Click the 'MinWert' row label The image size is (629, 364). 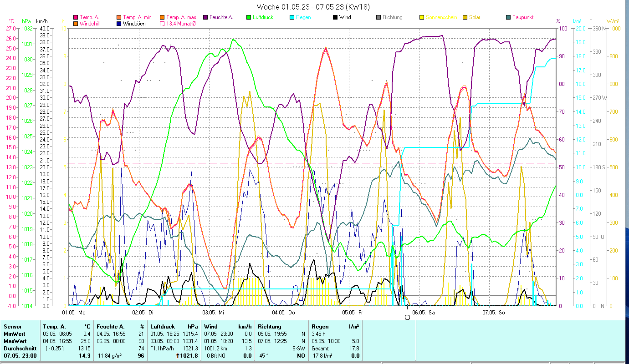coord(14,334)
